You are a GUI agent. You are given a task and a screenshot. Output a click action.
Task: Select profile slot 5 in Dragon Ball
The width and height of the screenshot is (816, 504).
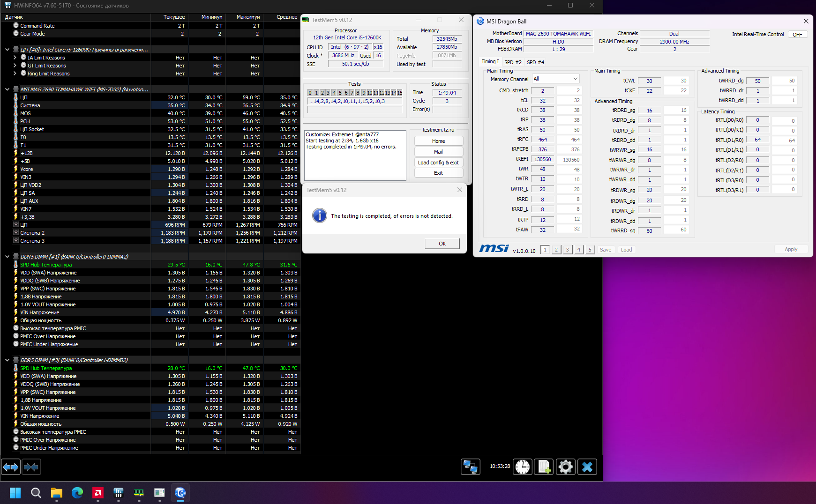(590, 250)
